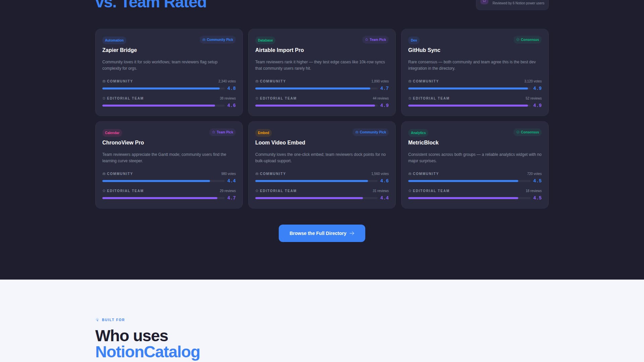Viewport: 644px width, 362px height.
Task: Click MetricBlock community rating bar
Action: pyautogui.click(x=469, y=181)
